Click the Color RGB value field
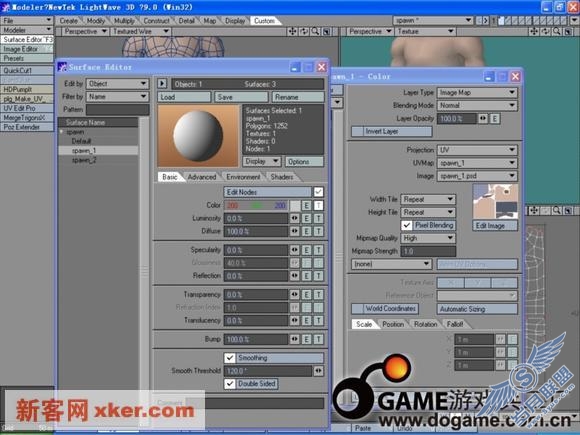This screenshot has height=435, width=580. [256, 205]
